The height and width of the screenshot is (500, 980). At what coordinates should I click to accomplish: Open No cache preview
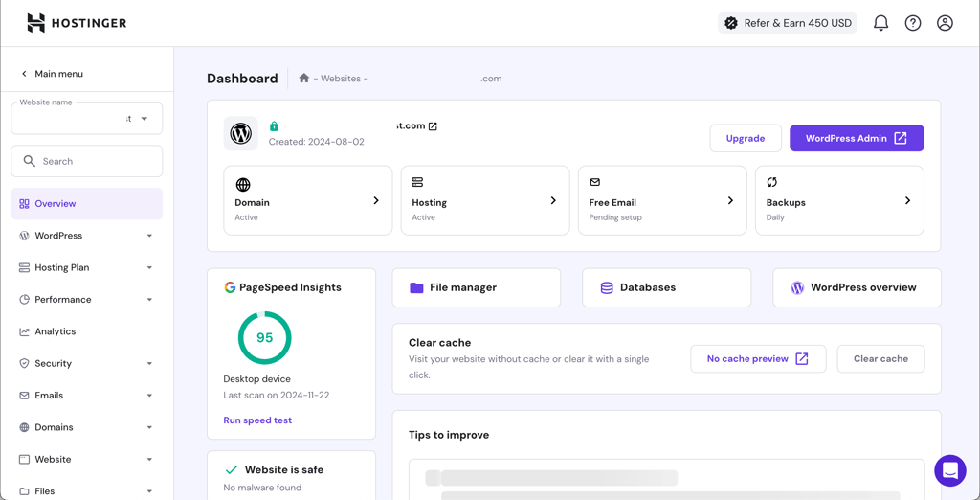758,359
